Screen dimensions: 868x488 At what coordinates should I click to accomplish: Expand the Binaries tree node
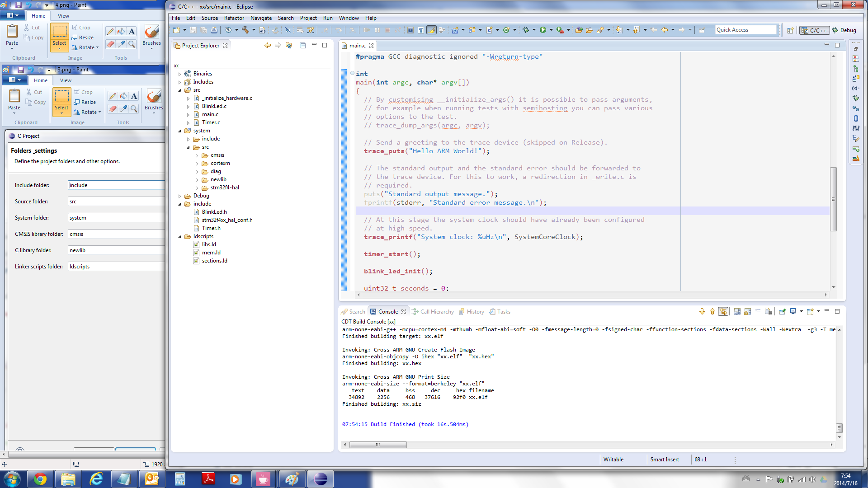coord(180,74)
